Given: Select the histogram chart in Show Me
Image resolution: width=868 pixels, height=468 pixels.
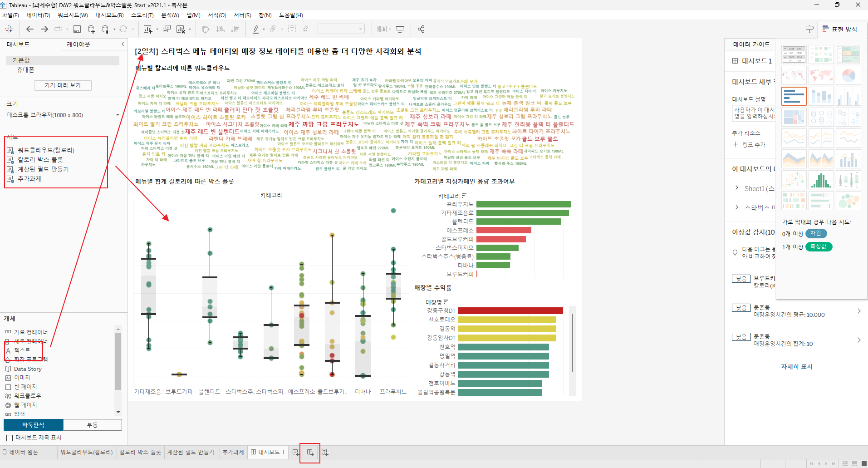Looking at the screenshot, I should [821, 180].
